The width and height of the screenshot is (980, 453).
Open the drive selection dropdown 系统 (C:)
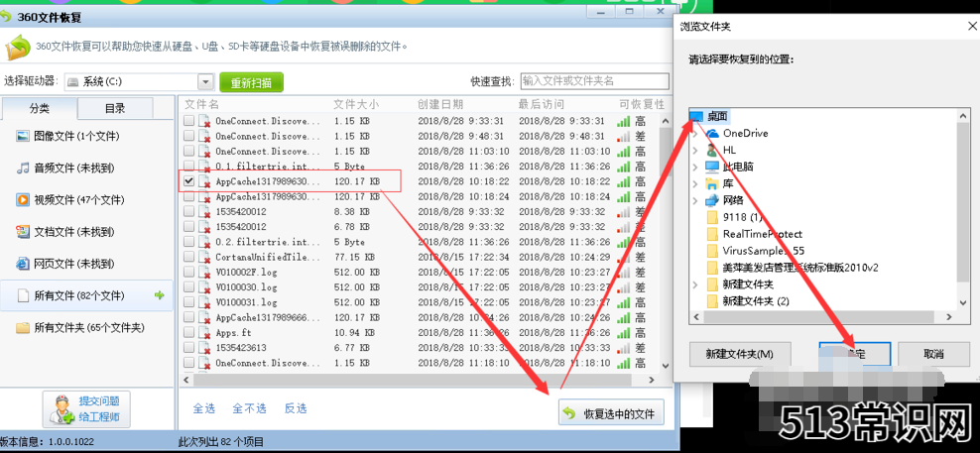pos(205,82)
